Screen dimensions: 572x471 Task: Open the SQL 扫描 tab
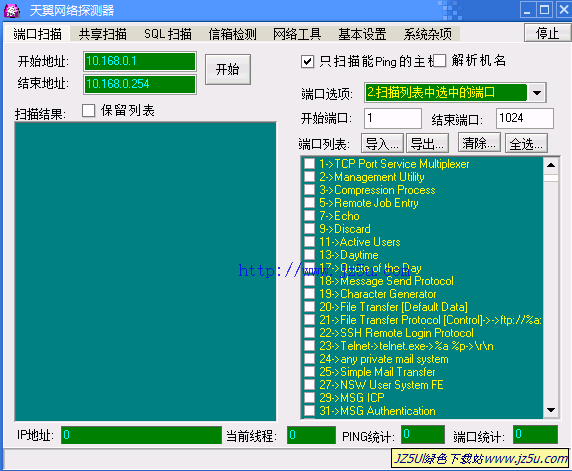(168, 34)
